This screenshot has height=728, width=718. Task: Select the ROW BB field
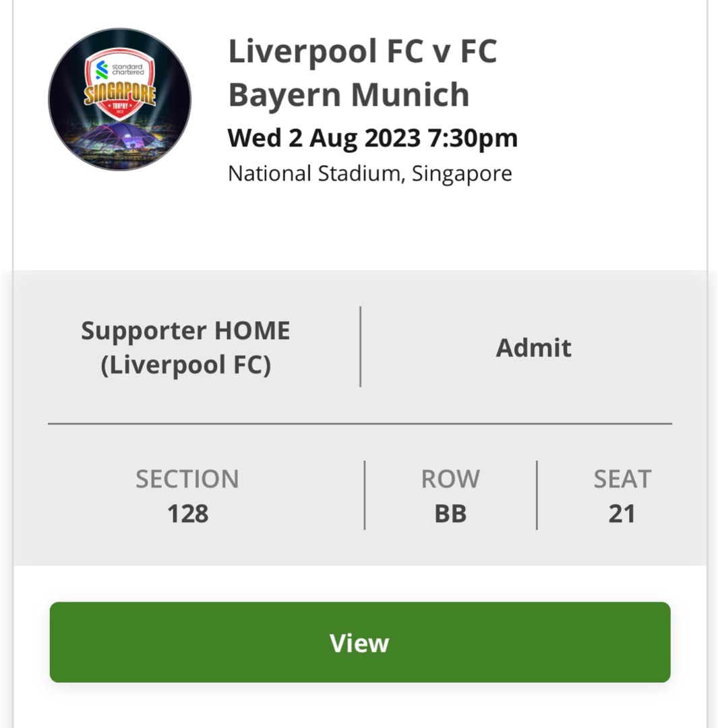(x=450, y=495)
